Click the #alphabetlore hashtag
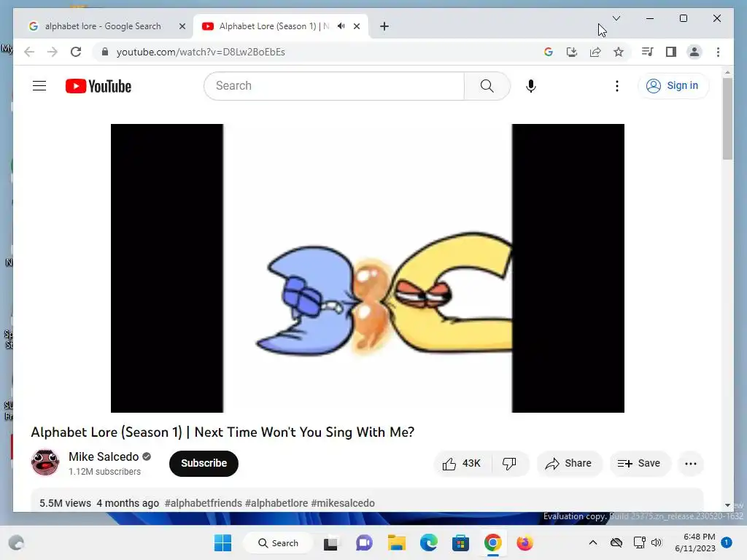This screenshot has height=560, width=747. click(x=276, y=503)
